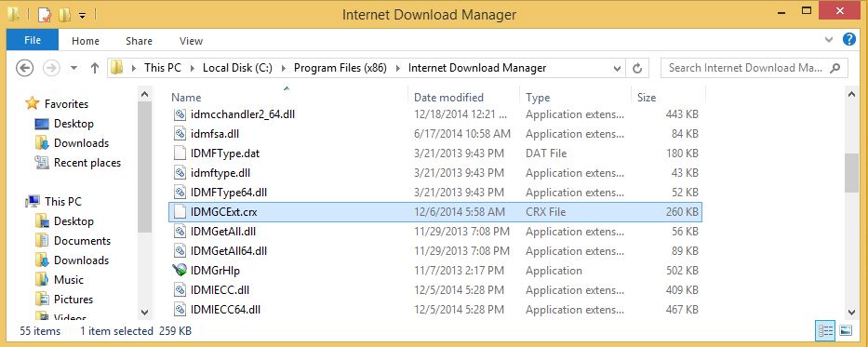Image resolution: width=868 pixels, height=347 pixels.
Task: Click the file list scrollbar down arrow
Action: pyautogui.click(x=851, y=313)
